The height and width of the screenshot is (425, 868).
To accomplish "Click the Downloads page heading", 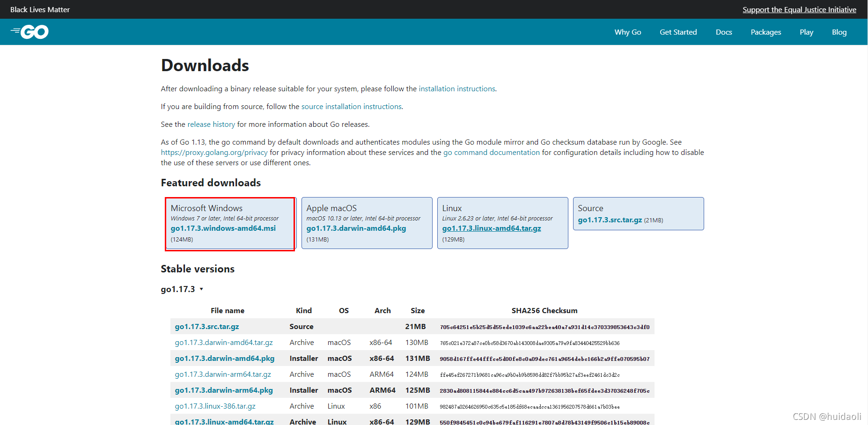I will point(205,65).
